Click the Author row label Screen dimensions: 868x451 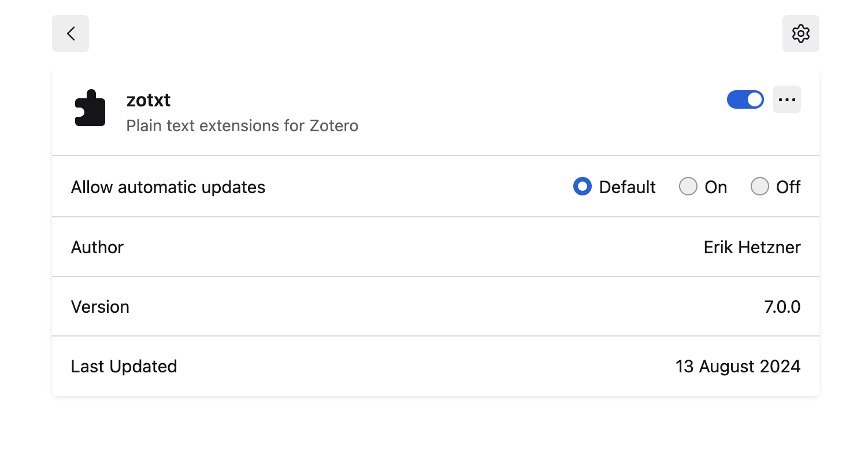[97, 247]
